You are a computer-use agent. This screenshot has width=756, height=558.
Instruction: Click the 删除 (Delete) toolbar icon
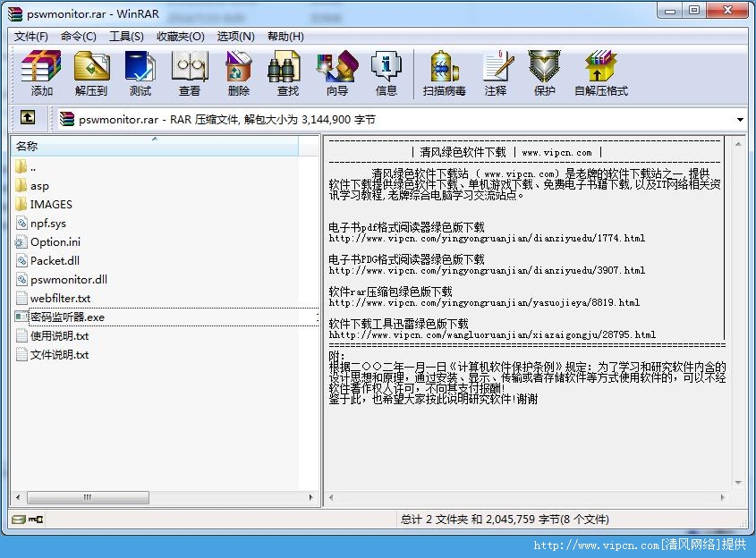tap(239, 73)
